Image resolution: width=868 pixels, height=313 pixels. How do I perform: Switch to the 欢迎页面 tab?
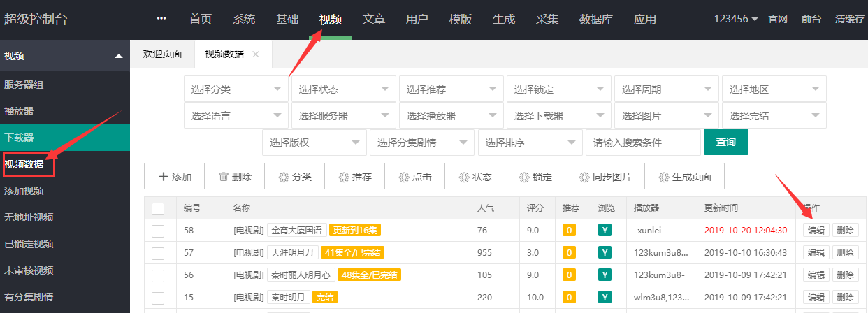point(162,54)
